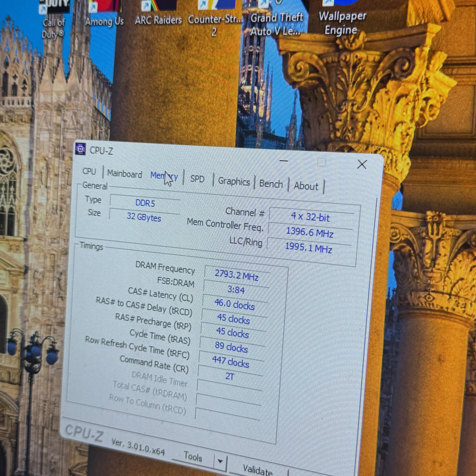Click the Ver. 3.01.0.x64 version text

click(138, 447)
